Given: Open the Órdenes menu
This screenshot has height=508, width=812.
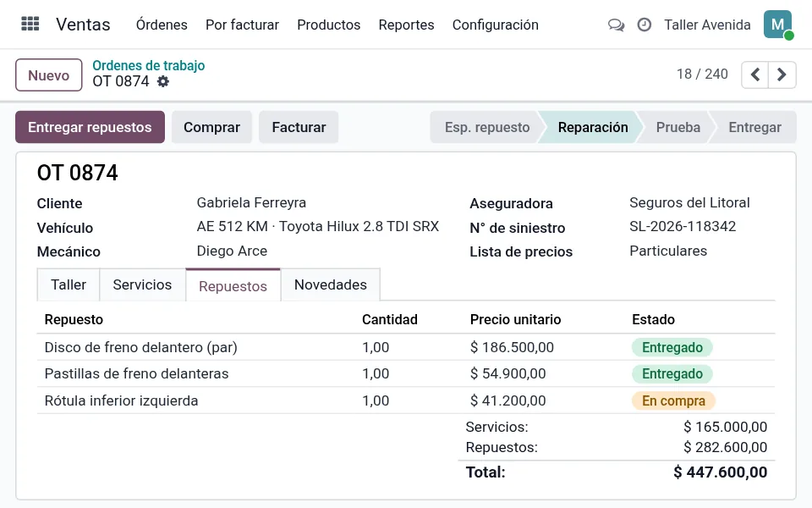Looking at the screenshot, I should click(x=162, y=25).
